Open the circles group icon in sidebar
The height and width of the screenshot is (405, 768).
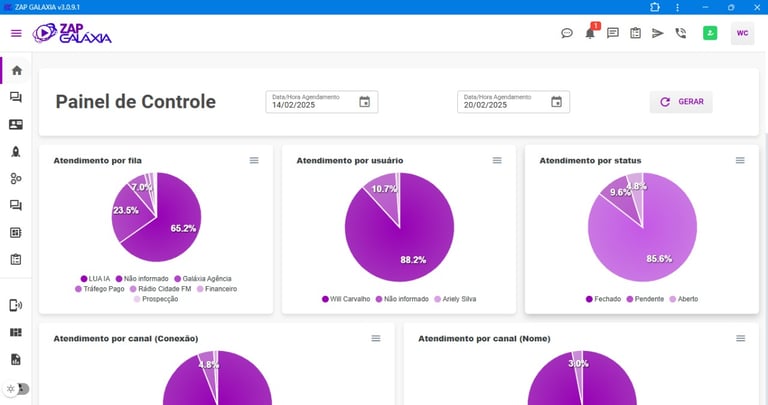[x=16, y=179]
